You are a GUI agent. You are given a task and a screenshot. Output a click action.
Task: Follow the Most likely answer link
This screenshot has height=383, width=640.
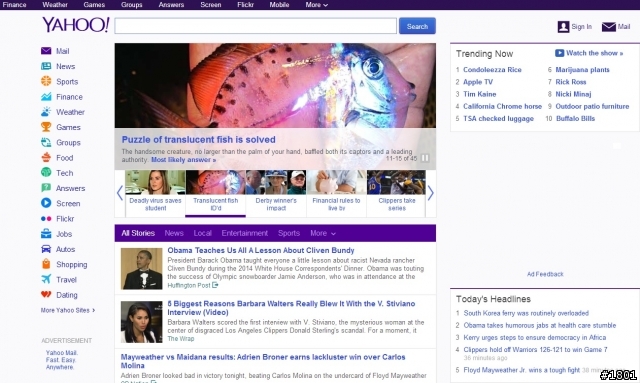184,160
